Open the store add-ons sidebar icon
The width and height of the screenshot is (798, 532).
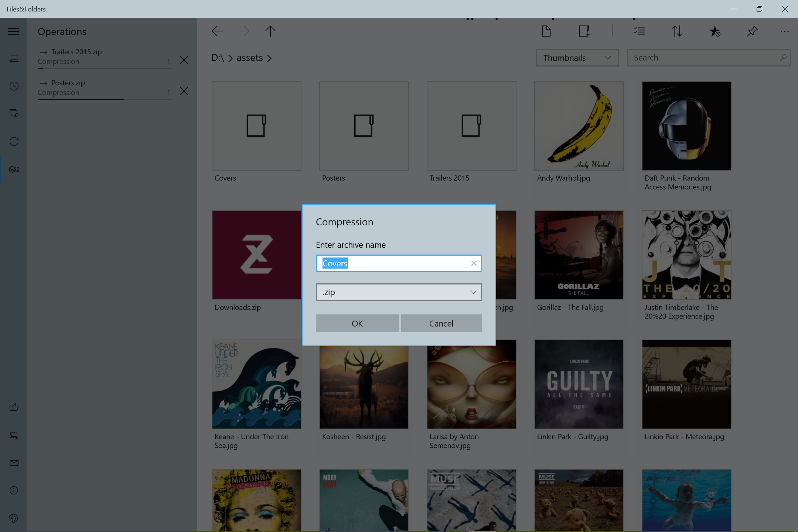click(x=14, y=435)
